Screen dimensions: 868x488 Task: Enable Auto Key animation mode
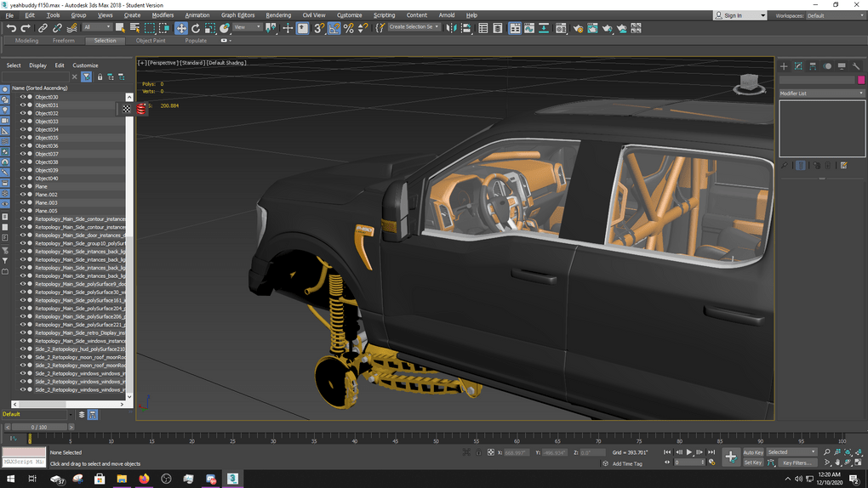coord(753,452)
